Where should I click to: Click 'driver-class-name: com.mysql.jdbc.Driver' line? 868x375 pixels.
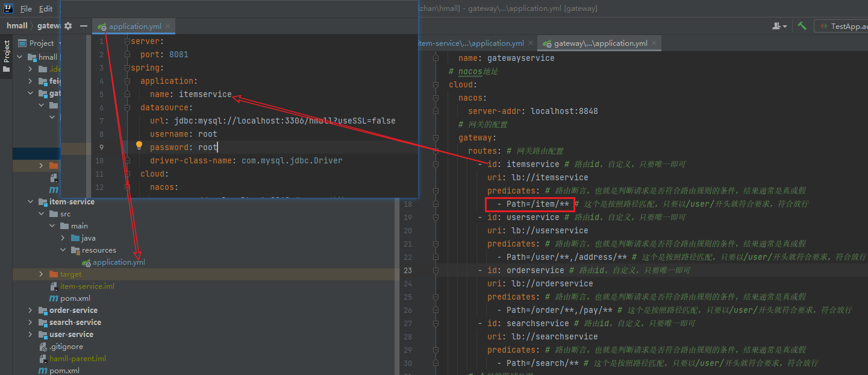tap(246, 160)
